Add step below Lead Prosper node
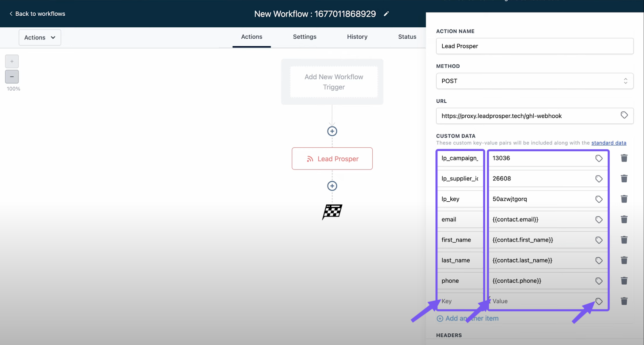This screenshot has width=644, height=345. pyautogui.click(x=332, y=186)
